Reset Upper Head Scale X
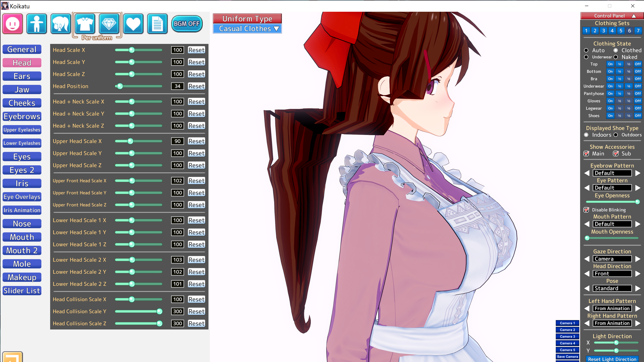Screen dimensions: 644x362 tap(197, 141)
